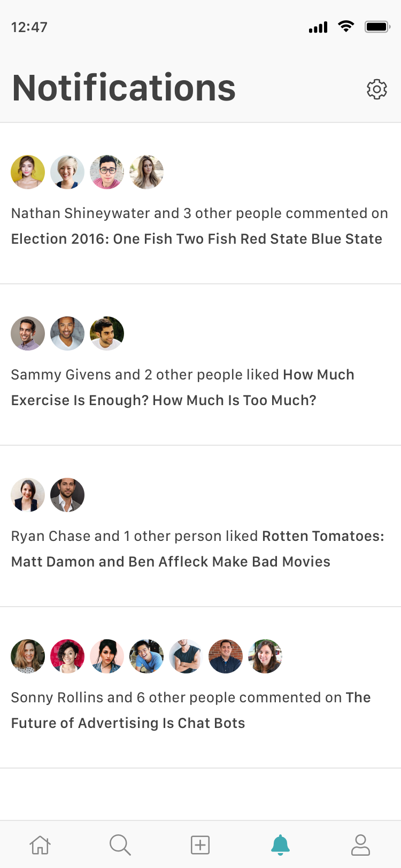Open How Much Exercise Is Enough article

tap(182, 387)
